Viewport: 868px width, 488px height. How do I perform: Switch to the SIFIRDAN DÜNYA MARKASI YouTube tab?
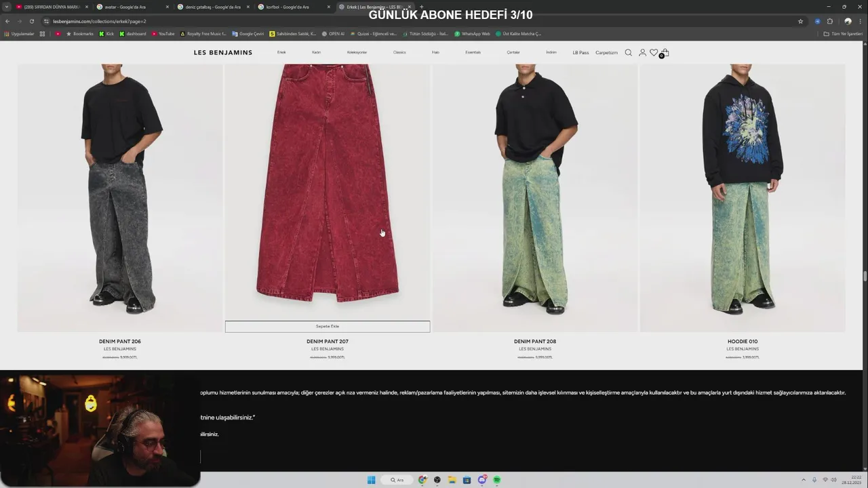52,7
